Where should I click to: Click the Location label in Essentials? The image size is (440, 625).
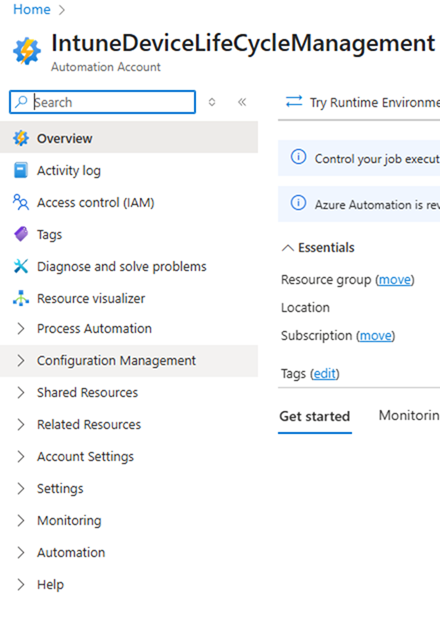point(305,308)
